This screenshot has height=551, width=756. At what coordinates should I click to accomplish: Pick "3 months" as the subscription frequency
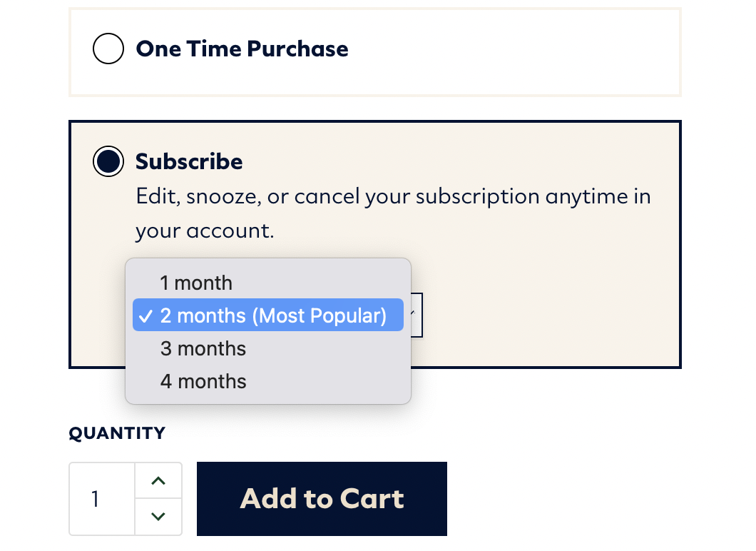(x=203, y=348)
